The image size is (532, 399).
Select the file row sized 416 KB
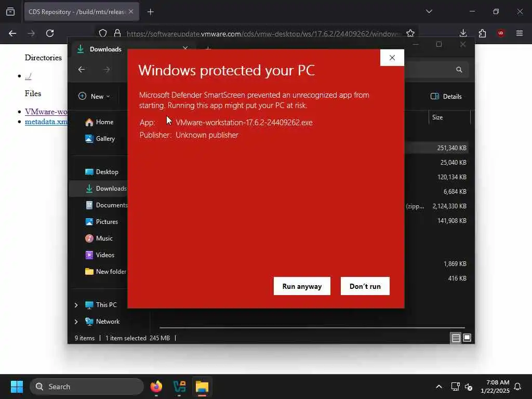tap(437, 278)
